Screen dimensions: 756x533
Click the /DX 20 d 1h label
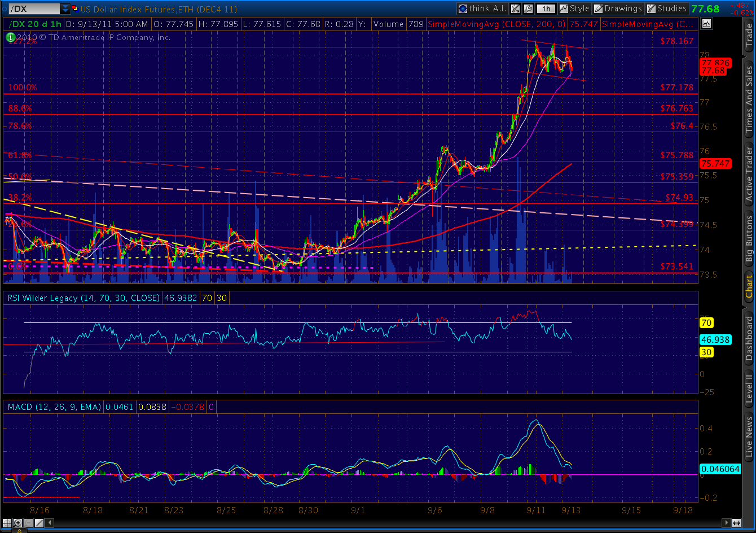pyautogui.click(x=34, y=24)
